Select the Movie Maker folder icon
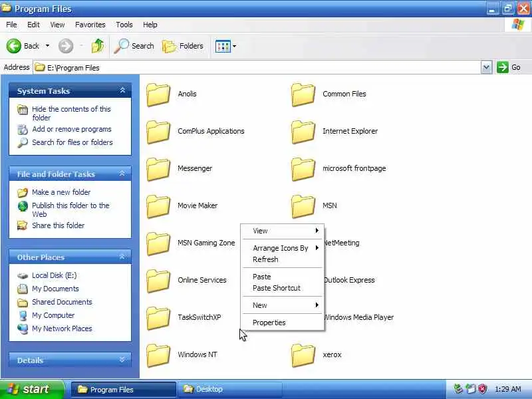532x399 pixels. tap(158, 207)
